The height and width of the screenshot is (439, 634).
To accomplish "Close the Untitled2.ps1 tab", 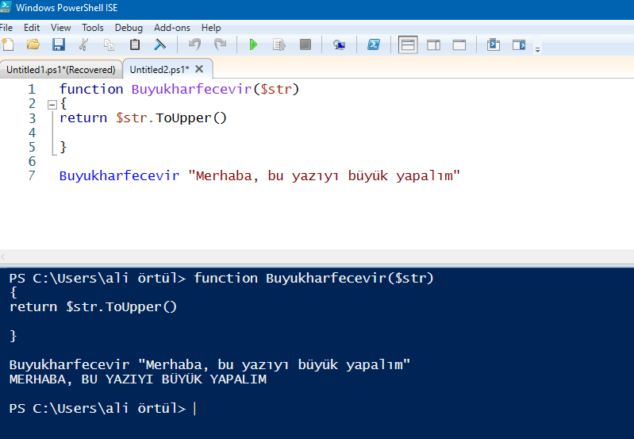I will point(199,69).
